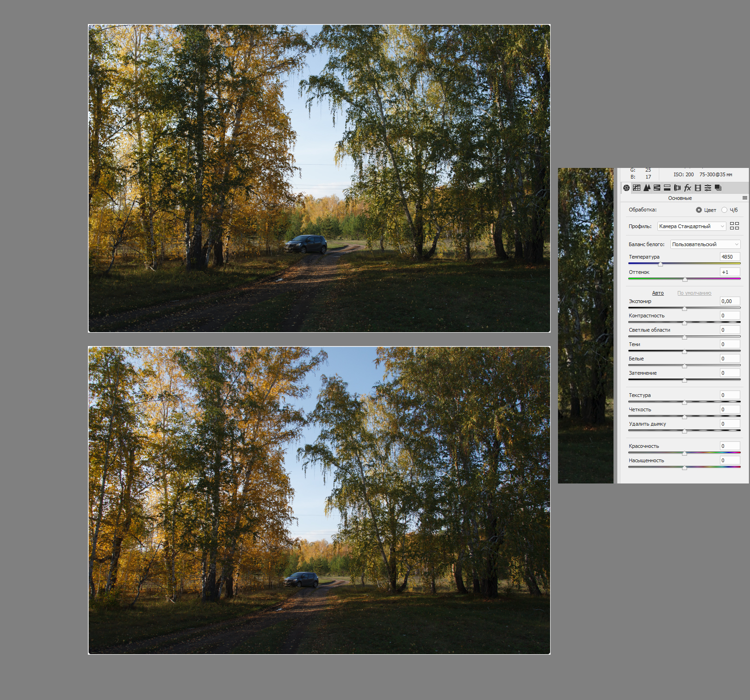Open the Presets panel tab
Viewport: 750px width, 700px height.
(x=708, y=188)
